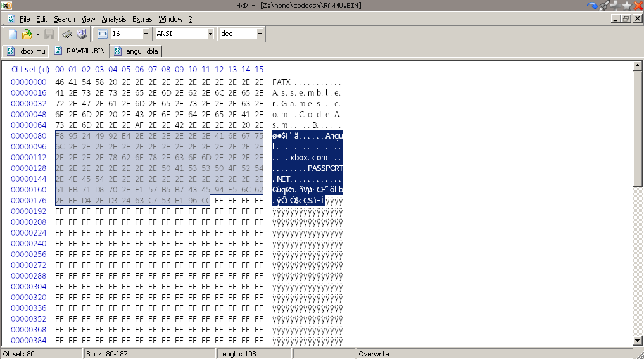Click the scroll down arrow of vertical scrollbar
Image resolution: width=644 pixels, height=359 pixels.
point(637,340)
